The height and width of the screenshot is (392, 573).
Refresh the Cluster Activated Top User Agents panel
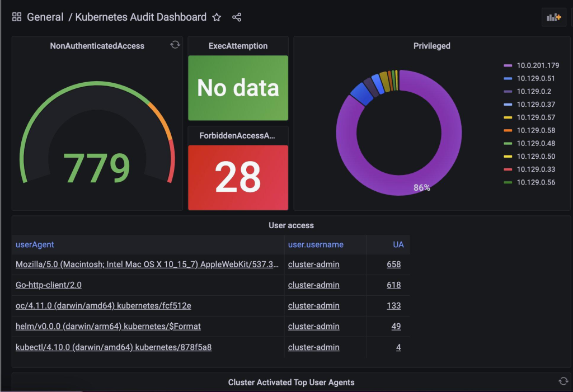(565, 382)
